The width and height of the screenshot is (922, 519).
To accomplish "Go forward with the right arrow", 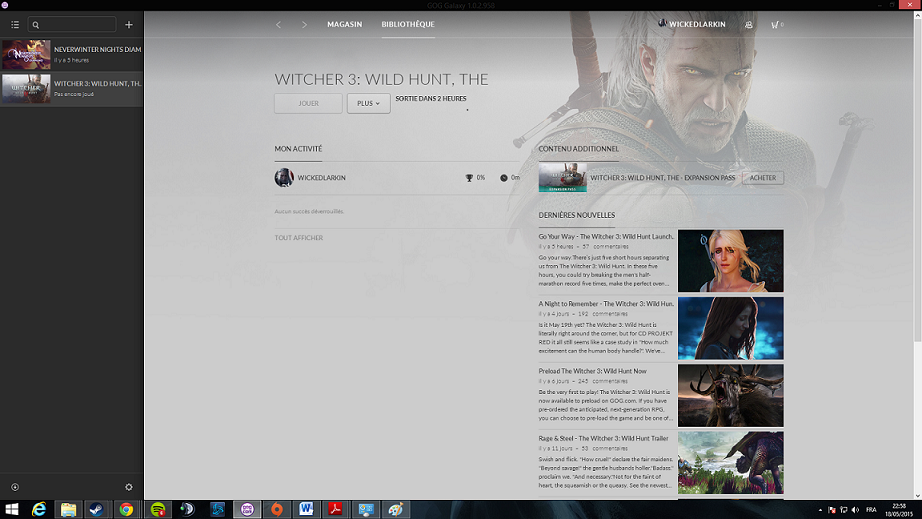I will point(304,25).
